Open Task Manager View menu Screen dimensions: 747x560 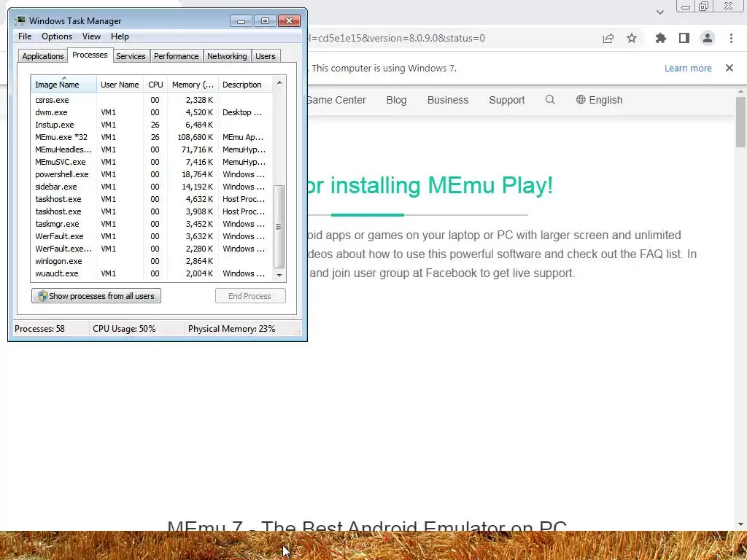(91, 36)
